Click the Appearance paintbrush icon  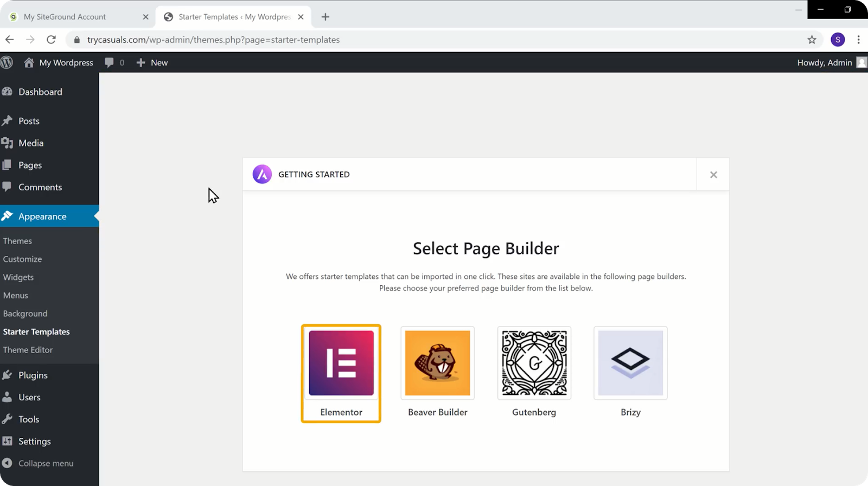pos(7,216)
